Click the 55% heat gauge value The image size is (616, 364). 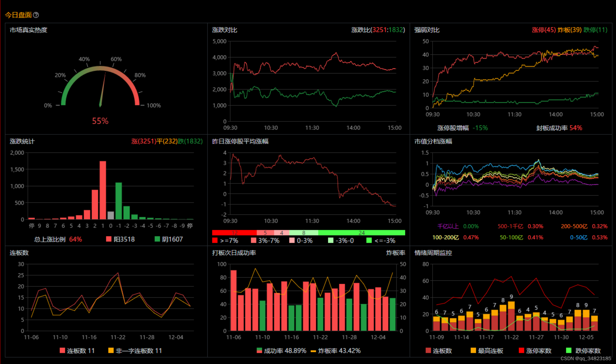coord(100,121)
